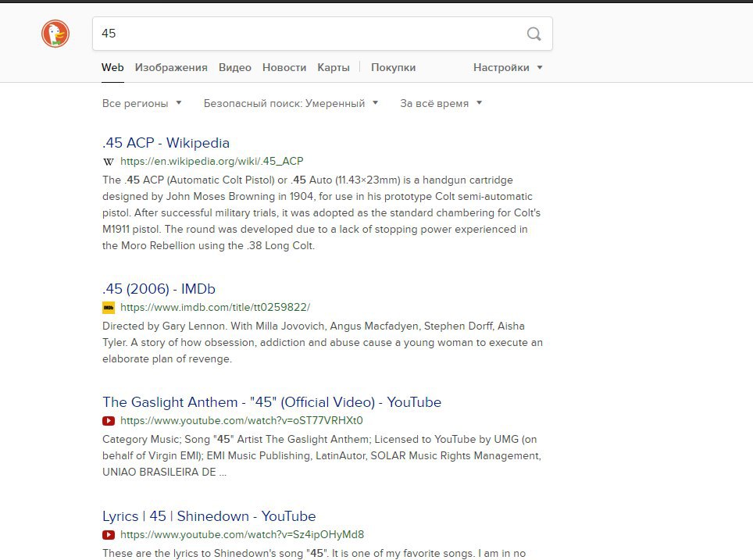Open the За всё время time filter
Viewport: 753px width, 560px height.
441,103
